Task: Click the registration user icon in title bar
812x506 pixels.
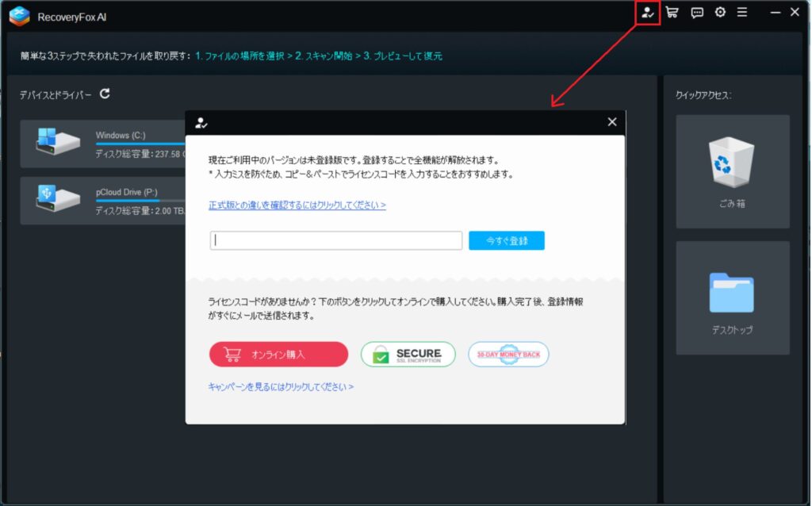Action: (649, 13)
